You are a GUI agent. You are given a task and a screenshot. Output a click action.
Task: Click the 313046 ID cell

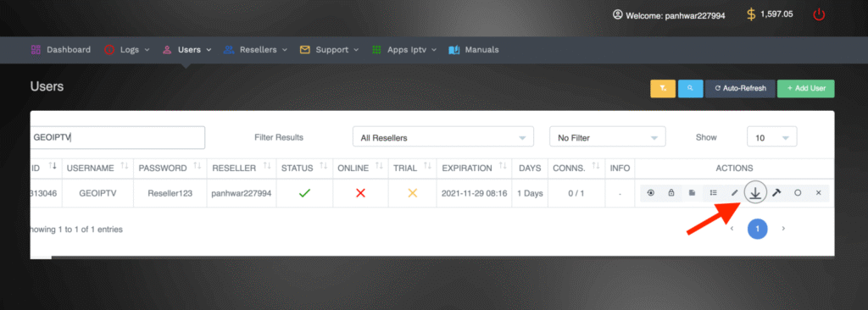click(46, 194)
